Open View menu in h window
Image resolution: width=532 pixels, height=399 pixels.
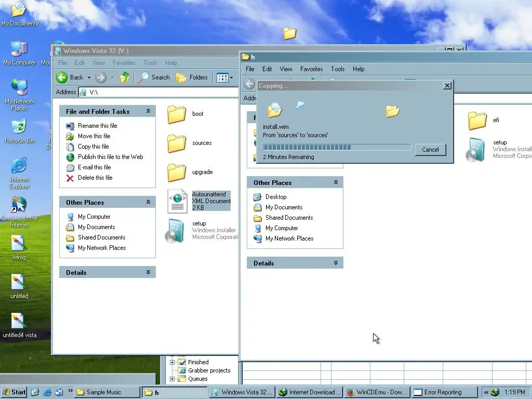pyautogui.click(x=286, y=69)
